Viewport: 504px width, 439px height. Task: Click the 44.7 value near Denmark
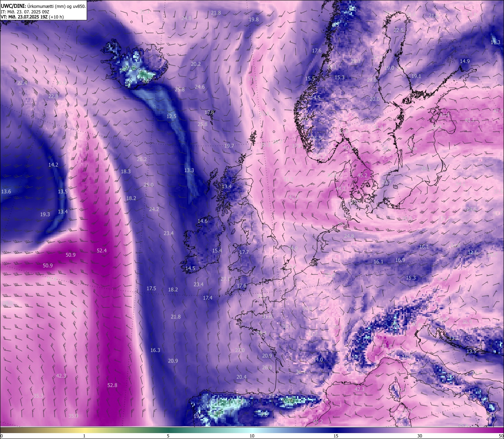(x=341, y=189)
